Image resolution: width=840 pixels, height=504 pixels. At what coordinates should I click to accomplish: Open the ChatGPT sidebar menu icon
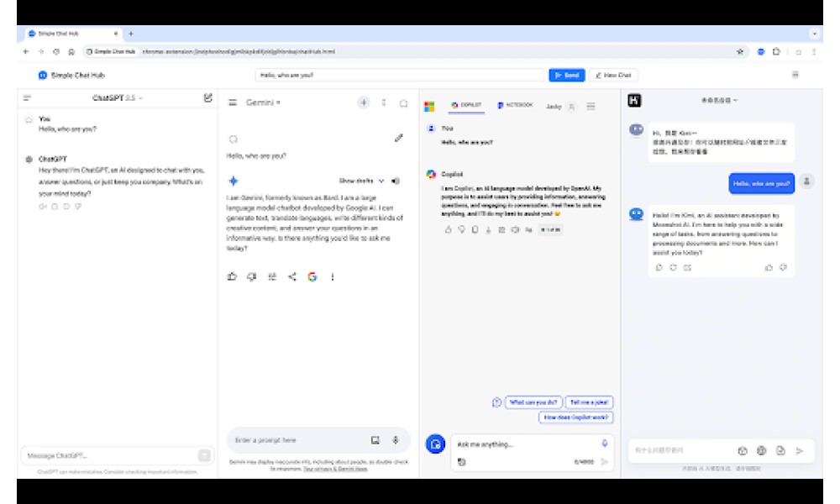(x=28, y=98)
